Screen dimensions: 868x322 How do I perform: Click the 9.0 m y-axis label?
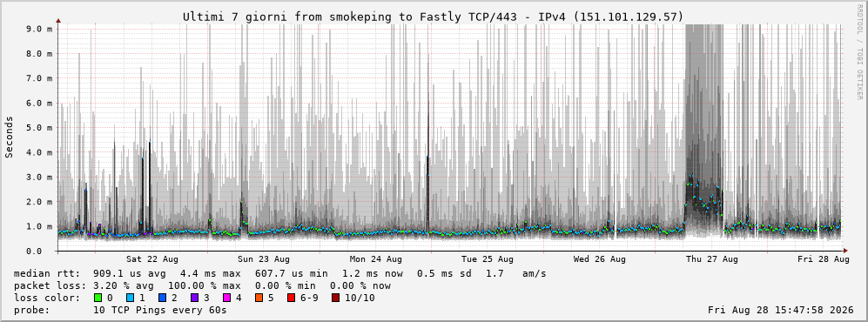pos(39,29)
